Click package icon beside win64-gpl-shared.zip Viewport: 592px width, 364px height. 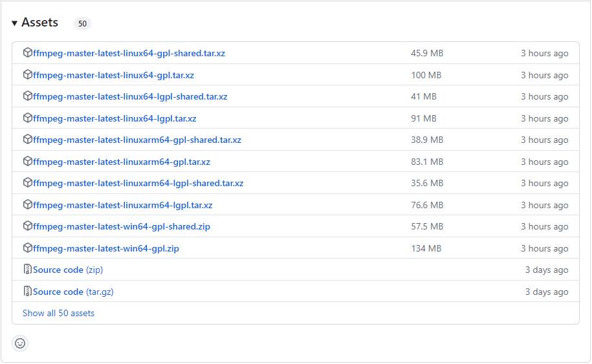coord(27,226)
